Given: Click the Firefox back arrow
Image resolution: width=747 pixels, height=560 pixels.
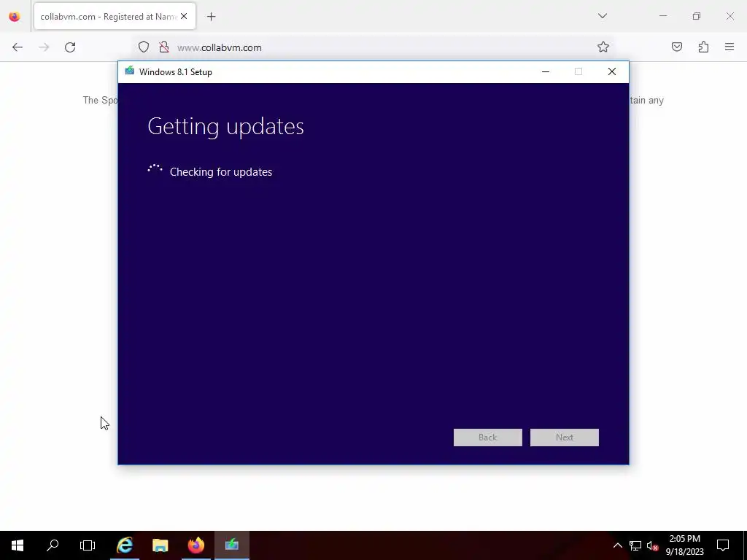Looking at the screenshot, I should [18, 47].
